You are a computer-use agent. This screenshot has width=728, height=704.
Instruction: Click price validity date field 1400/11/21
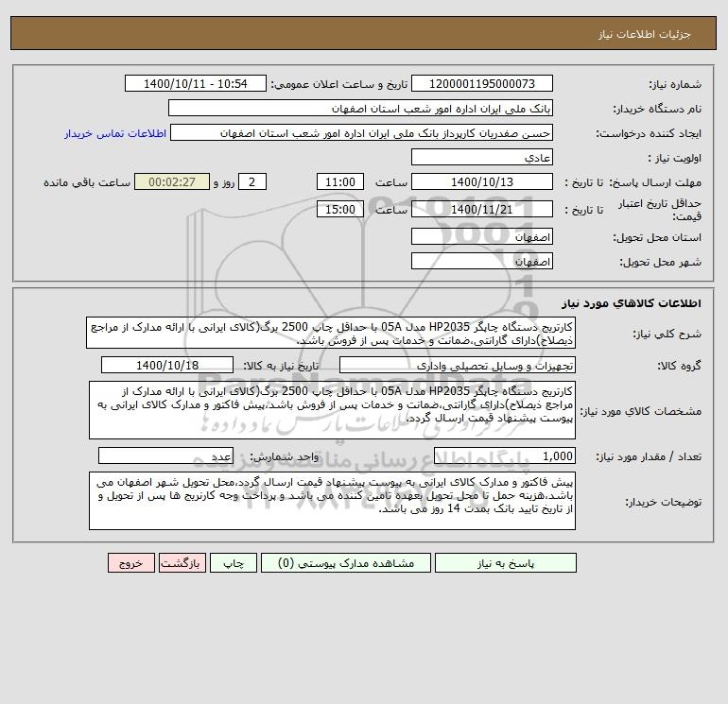[x=482, y=209]
